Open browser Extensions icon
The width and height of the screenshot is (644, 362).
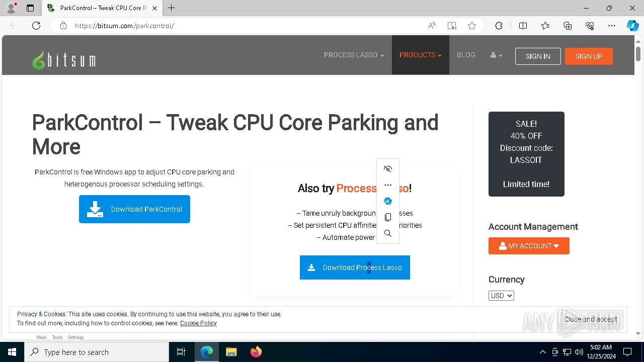(x=499, y=26)
